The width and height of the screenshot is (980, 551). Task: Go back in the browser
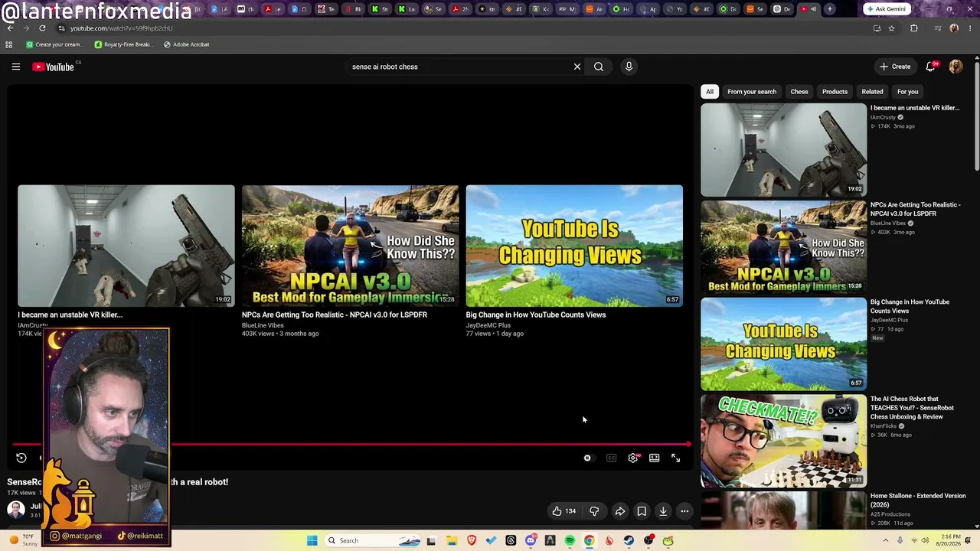tap(9, 28)
